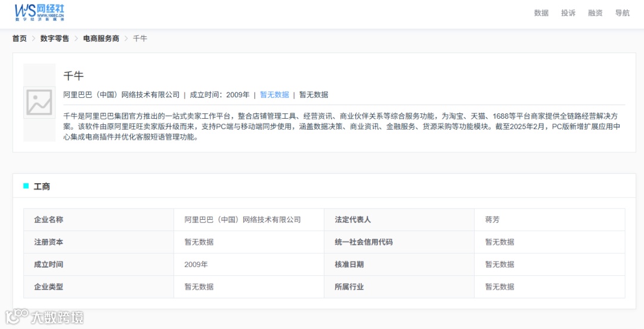Open the 网经社 site logo
Viewport: 644px width, 329px height.
click(39, 13)
